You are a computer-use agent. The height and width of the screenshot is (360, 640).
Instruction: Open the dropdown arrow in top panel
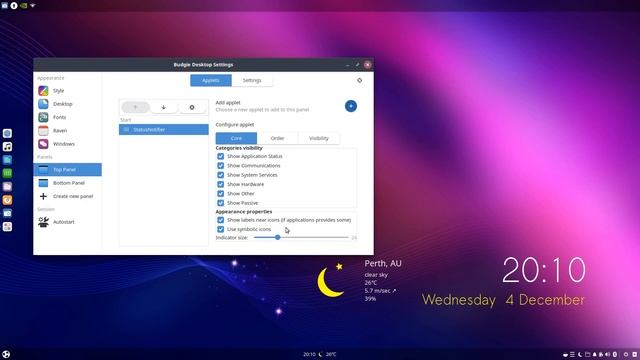(x=33, y=6)
